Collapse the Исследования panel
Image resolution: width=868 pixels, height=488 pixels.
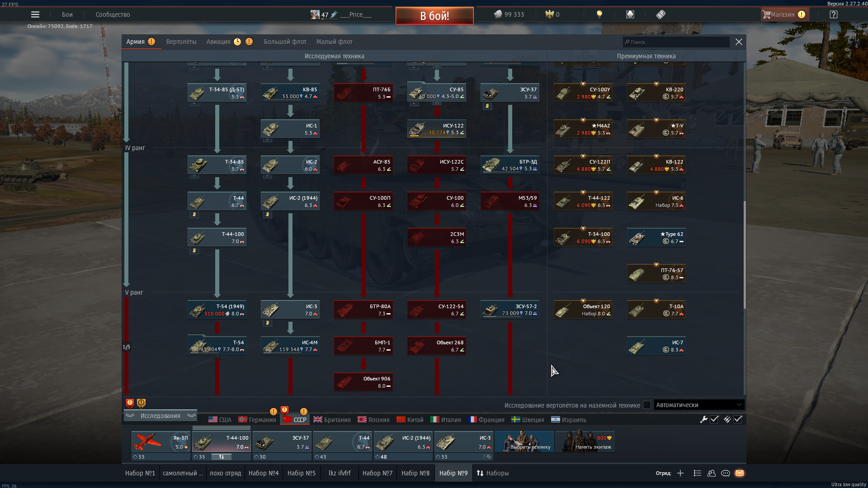(x=160, y=416)
